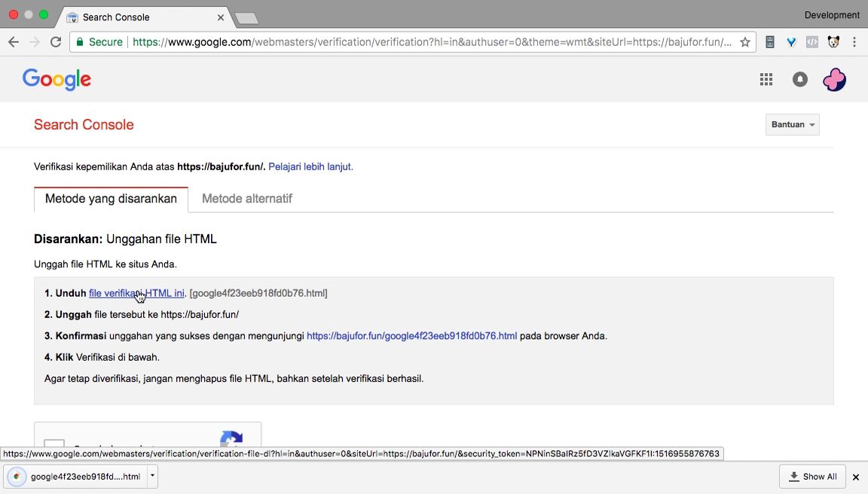Go back to the previous page
868x494 pixels.
14,42
